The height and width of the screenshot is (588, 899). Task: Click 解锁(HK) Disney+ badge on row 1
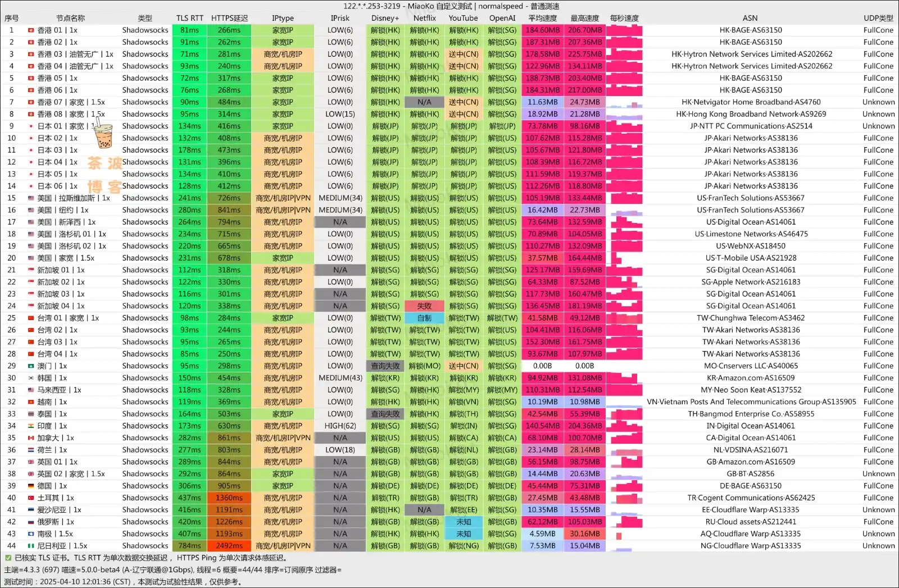(x=385, y=30)
